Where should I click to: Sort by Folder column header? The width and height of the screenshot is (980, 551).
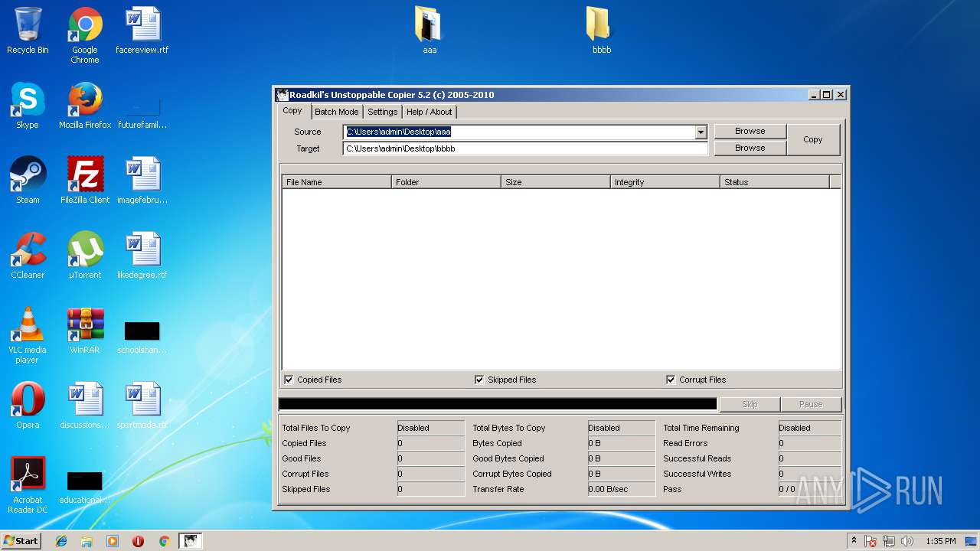[x=446, y=182]
